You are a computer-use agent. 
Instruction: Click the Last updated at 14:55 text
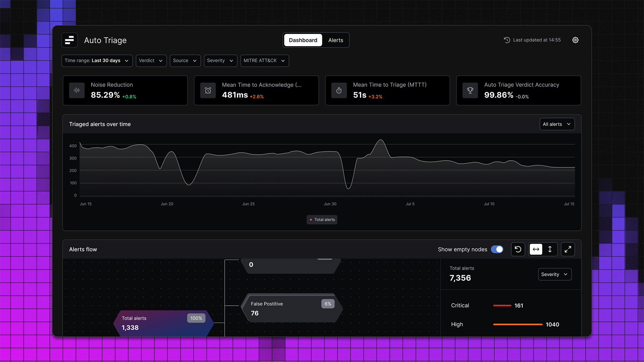[x=537, y=40]
